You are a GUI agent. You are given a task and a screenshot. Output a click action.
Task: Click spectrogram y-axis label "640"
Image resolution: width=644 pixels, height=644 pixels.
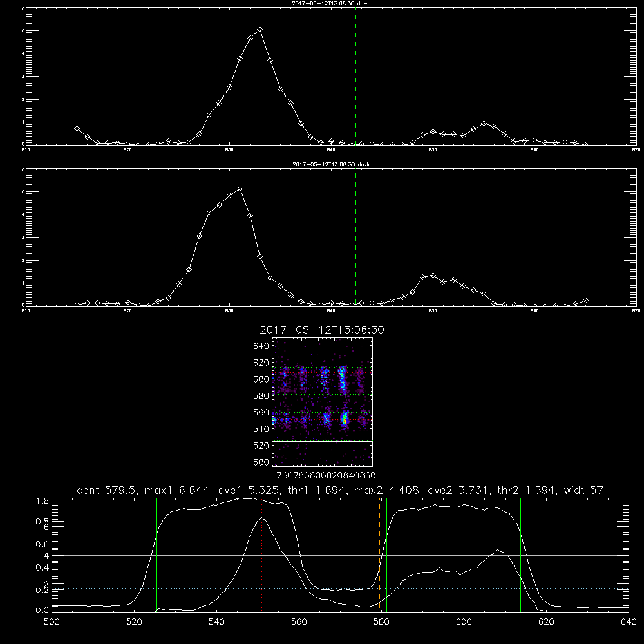pos(261,346)
